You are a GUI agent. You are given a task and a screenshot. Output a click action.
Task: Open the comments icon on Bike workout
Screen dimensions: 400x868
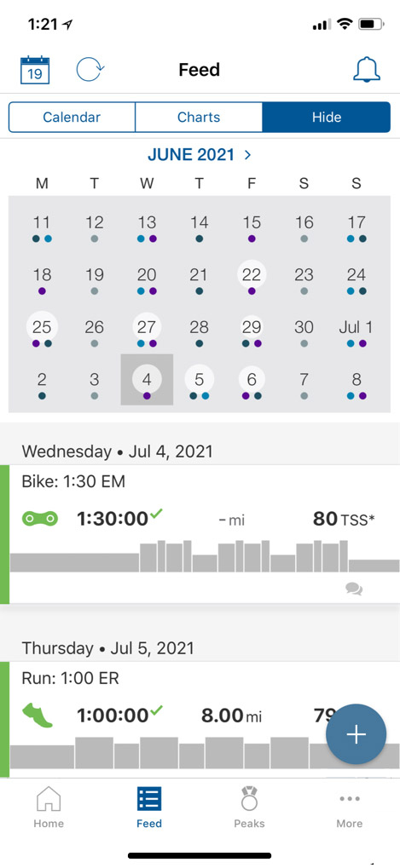pyautogui.click(x=354, y=589)
